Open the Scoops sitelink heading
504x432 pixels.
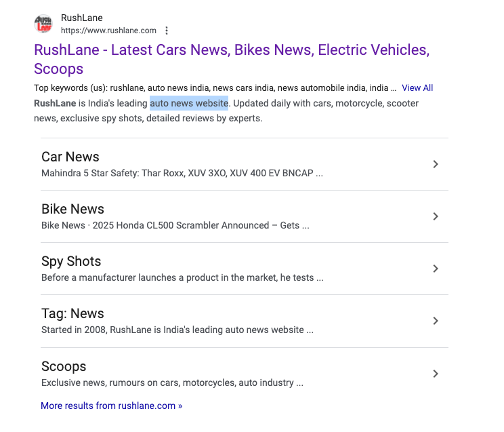pyautogui.click(x=64, y=366)
